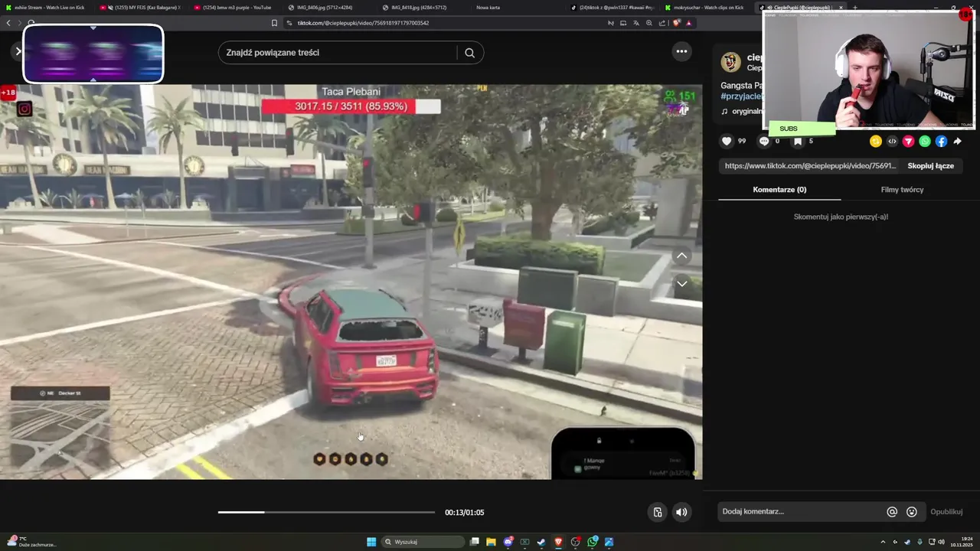Seek using the video progress bar
Image resolution: width=980 pixels, height=551 pixels.
tap(326, 512)
